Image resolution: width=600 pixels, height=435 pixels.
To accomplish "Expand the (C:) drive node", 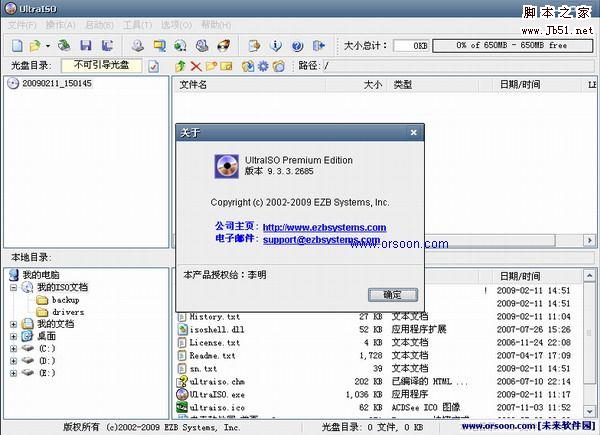I will [x=13, y=349].
